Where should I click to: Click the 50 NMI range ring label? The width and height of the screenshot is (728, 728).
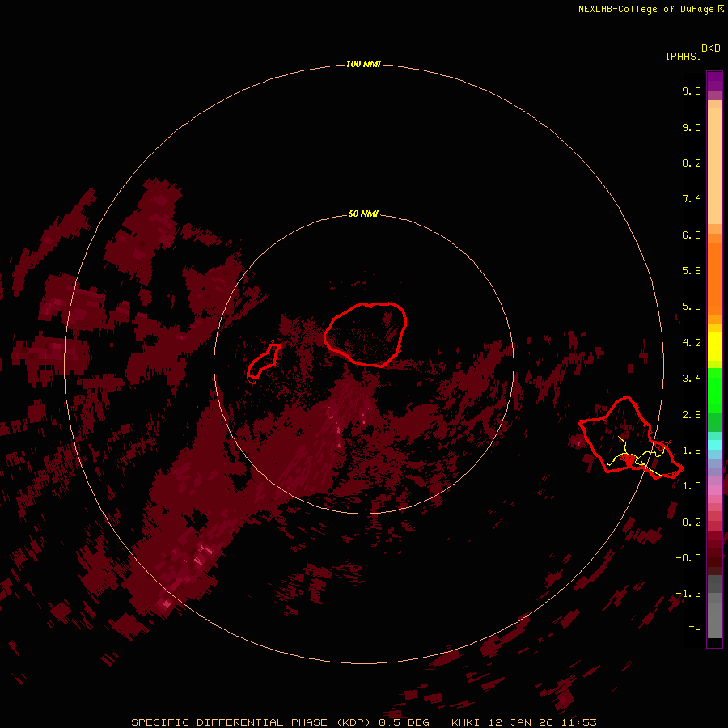(363, 214)
